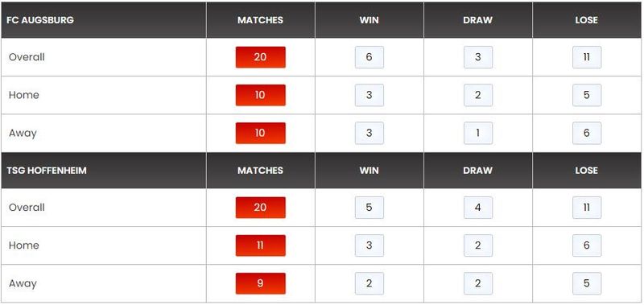Click the FC AUGSBURG header cell
Viewport: 644px width, 305px height.
coord(104,20)
